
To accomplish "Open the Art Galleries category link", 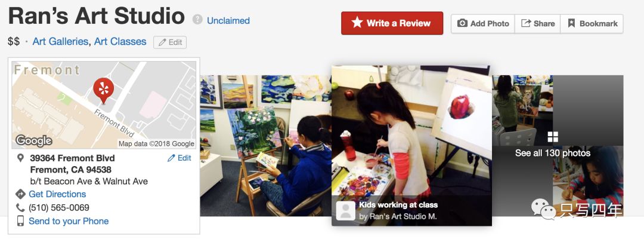I will tap(60, 42).
